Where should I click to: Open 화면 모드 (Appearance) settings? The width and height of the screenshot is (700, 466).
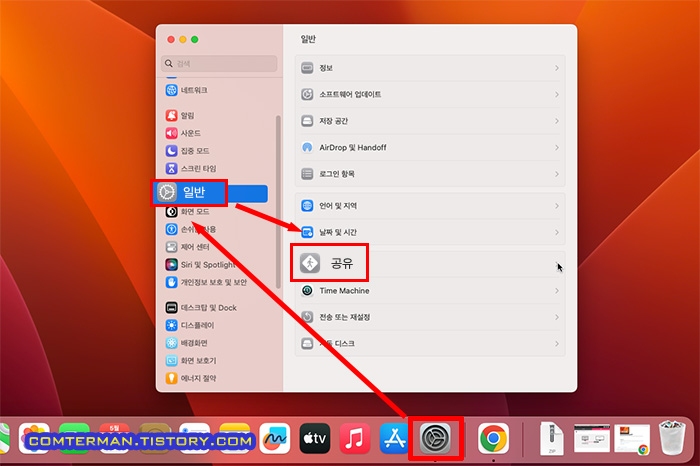click(x=188, y=212)
